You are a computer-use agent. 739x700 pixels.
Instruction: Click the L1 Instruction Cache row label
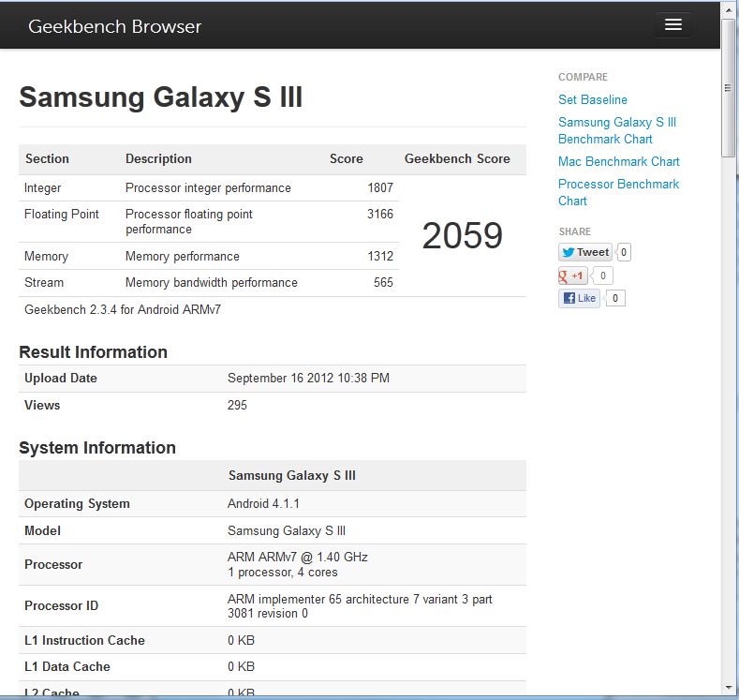coord(84,640)
